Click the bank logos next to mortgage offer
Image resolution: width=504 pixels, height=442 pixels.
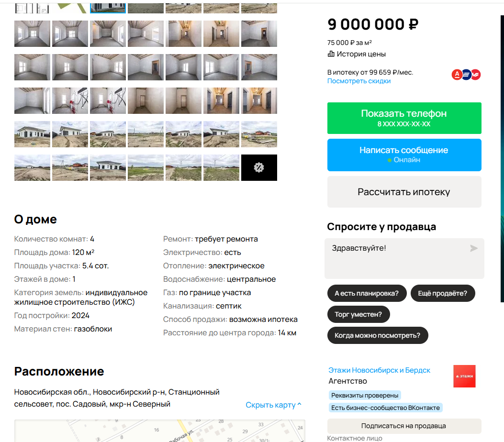(466, 75)
